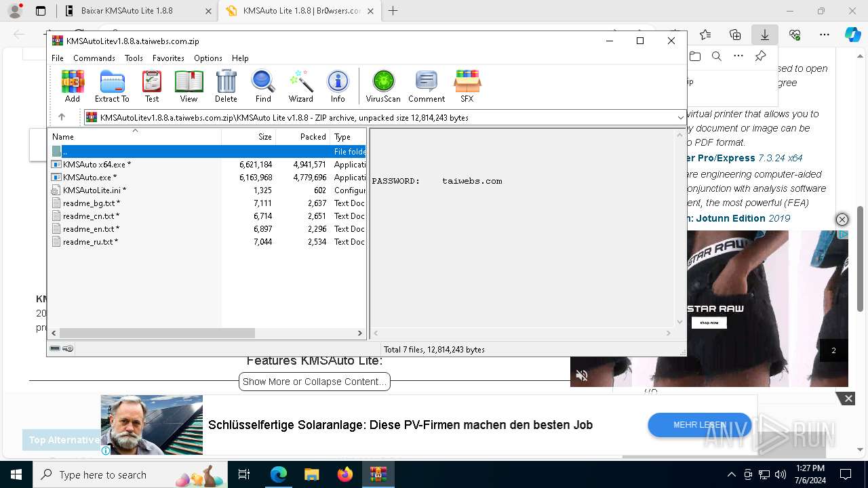
Task: Open the Find tool
Action: click(263, 86)
